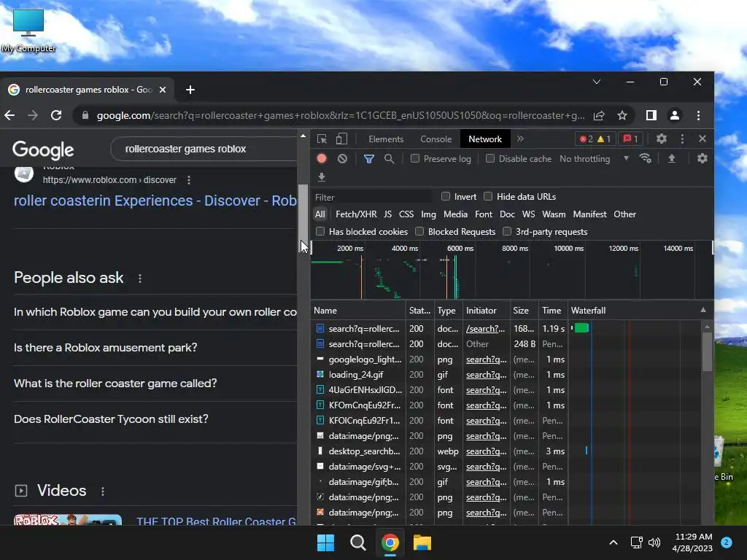Check the Invert filter checkbox

pos(446,196)
